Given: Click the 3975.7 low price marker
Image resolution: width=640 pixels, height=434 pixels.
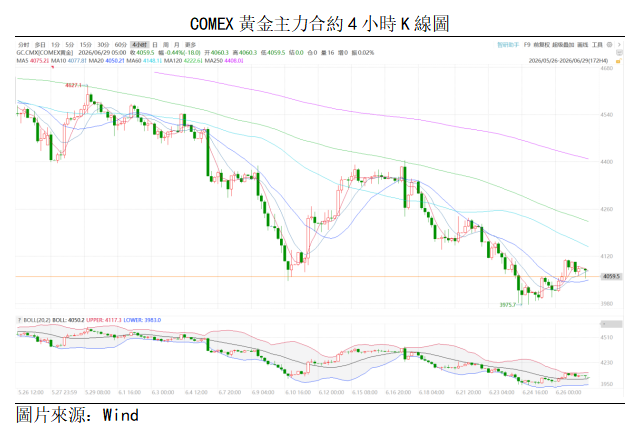Looking at the screenshot, I should pyautogui.click(x=508, y=305).
